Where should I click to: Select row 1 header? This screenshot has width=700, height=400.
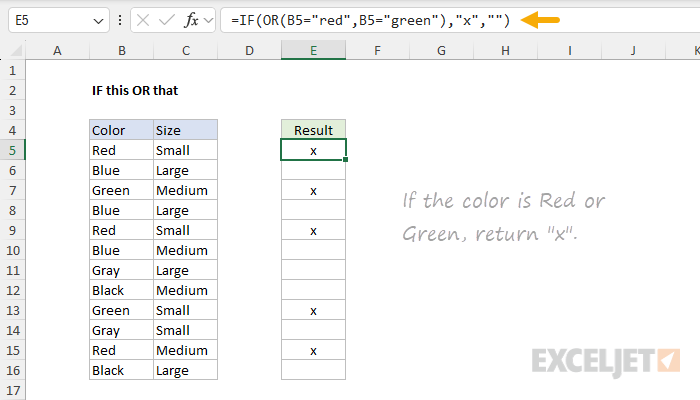click(x=12, y=71)
